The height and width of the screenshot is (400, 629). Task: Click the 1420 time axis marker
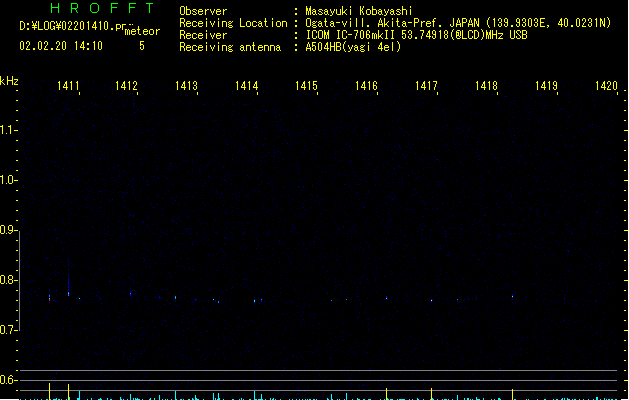606,86
